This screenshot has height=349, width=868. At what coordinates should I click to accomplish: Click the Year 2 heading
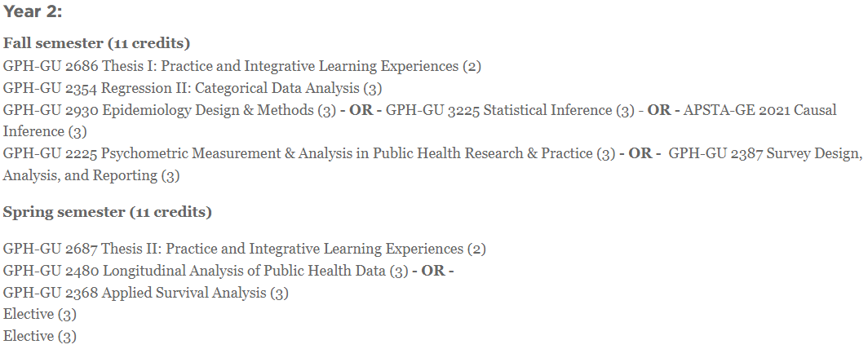click(x=33, y=11)
